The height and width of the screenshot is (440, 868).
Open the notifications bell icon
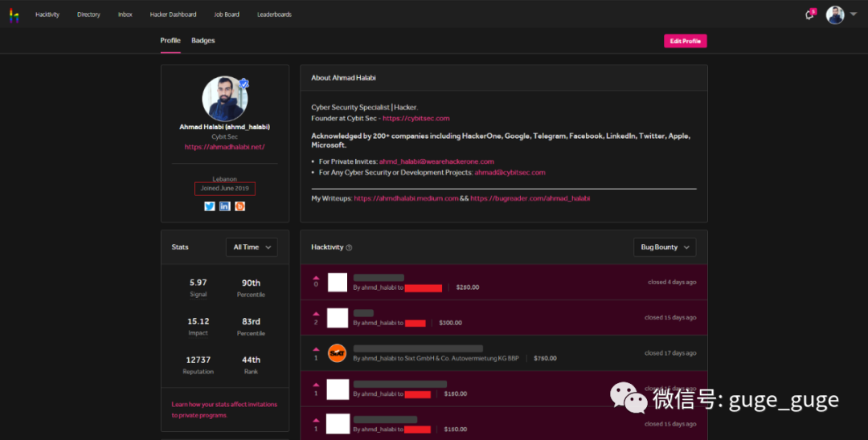(x=809, y=15)
